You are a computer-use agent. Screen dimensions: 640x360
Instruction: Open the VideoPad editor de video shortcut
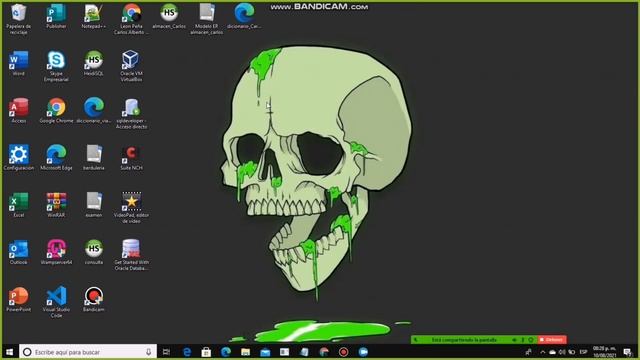131,208
